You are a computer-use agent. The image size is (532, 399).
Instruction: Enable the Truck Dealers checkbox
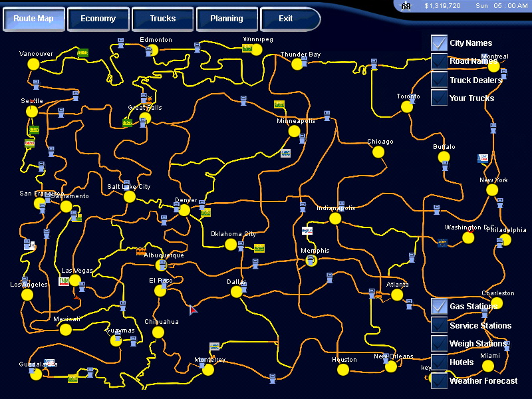tap(439, 79)
